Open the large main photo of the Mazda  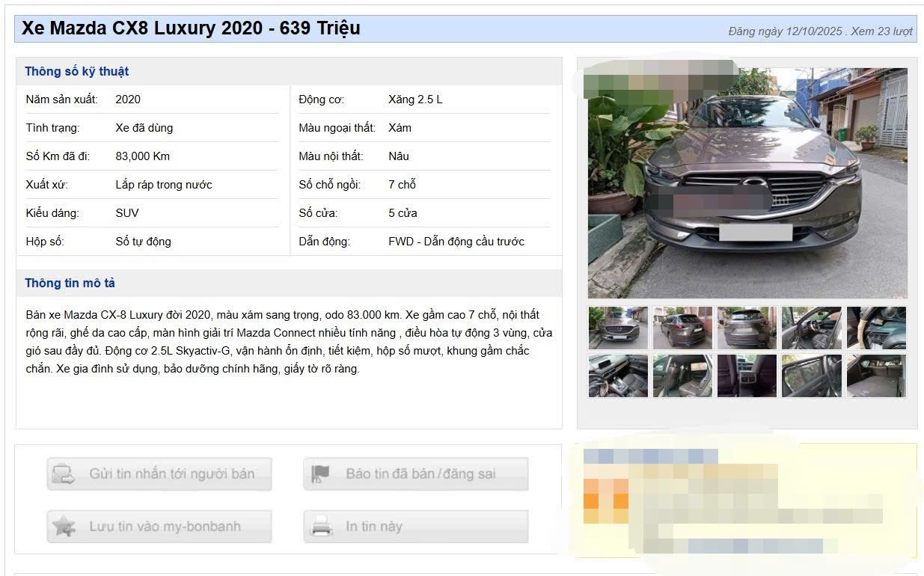747,183
